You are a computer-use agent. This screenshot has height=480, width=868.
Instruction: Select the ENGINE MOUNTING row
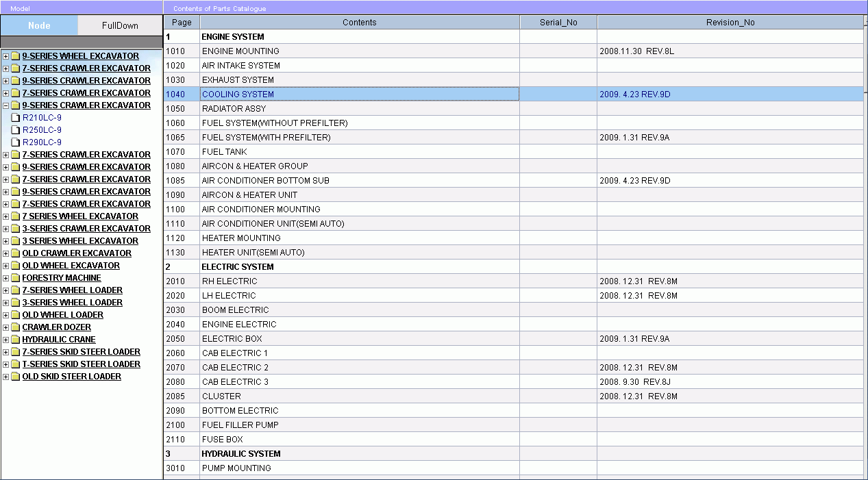coord(514,51)
